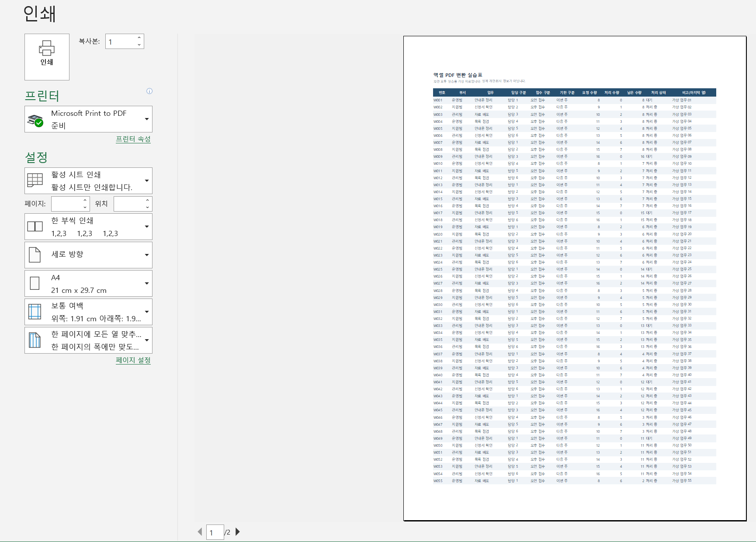Open the A4 paper size dropdown

tap(88, 283)
